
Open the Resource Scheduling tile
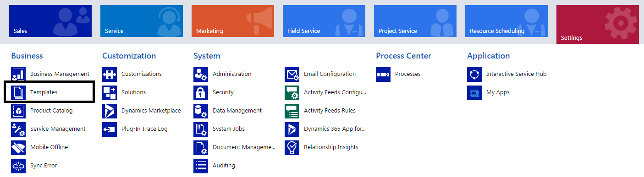coord(506,21)
